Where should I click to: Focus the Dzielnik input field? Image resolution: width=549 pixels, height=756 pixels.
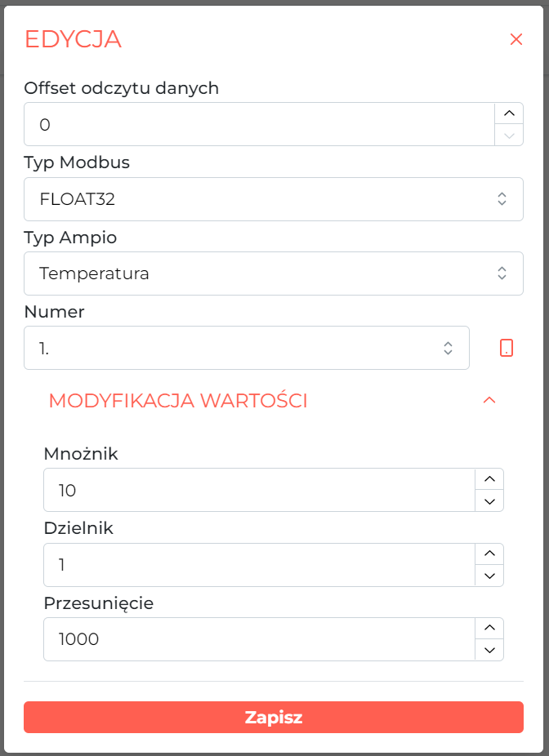(260, 565)
